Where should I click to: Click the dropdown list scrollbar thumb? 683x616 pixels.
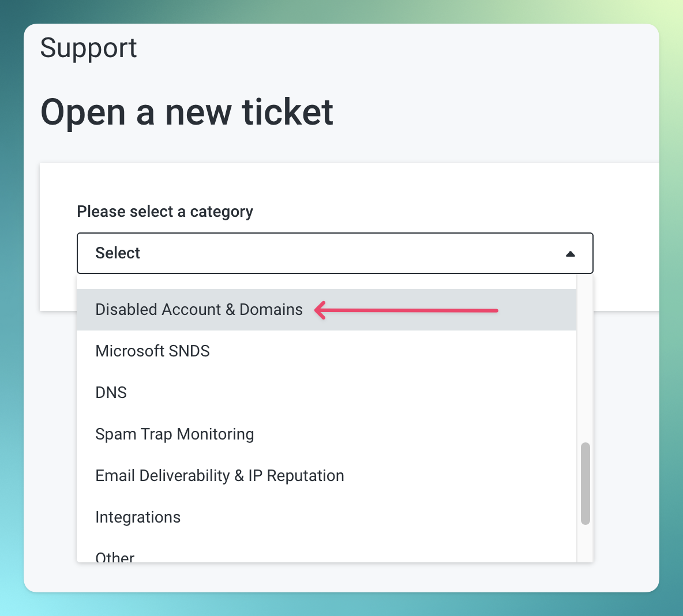click(x=586, y=483)
